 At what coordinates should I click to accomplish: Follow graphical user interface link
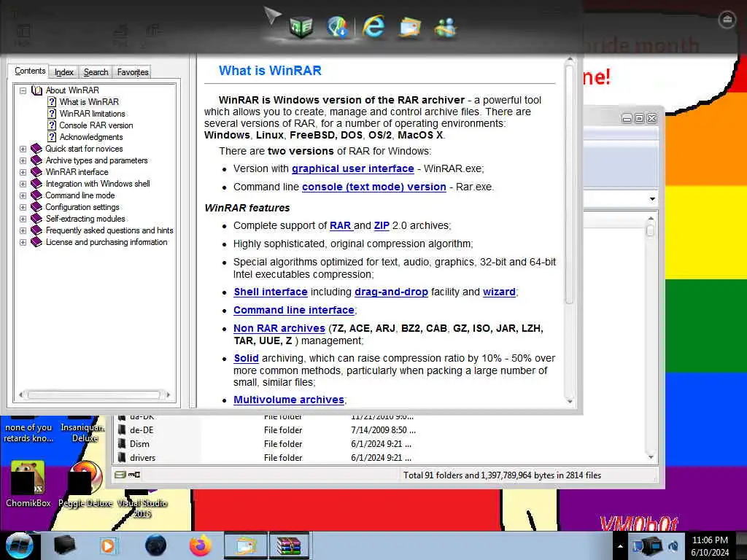click(x=352, y=168)
